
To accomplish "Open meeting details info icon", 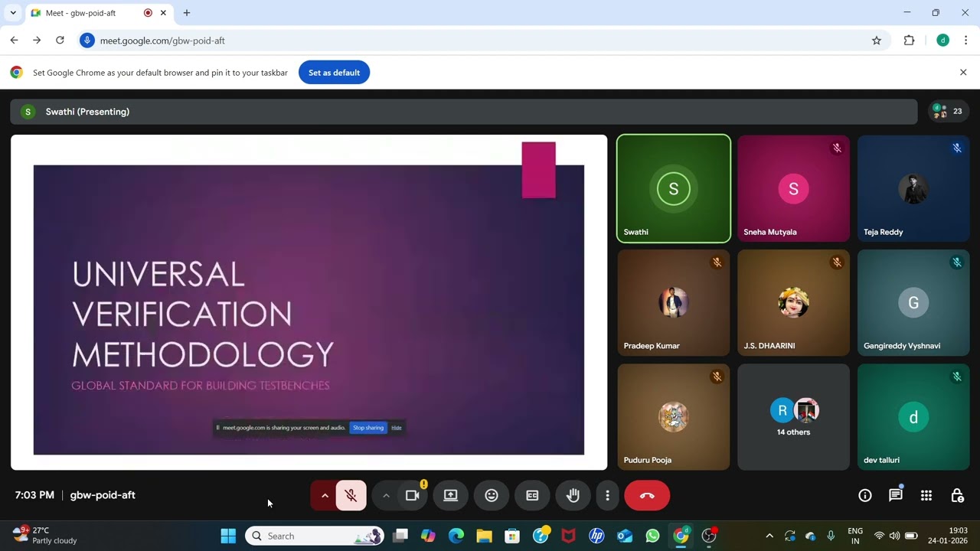I will click(x=865, y=496).
